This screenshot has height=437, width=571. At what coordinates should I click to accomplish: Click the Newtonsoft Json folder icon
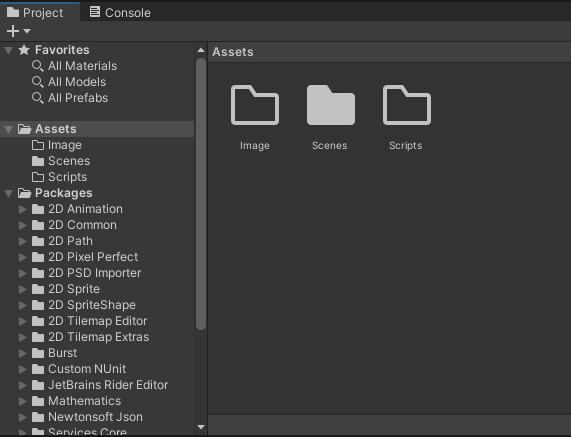tap(38, 417)
